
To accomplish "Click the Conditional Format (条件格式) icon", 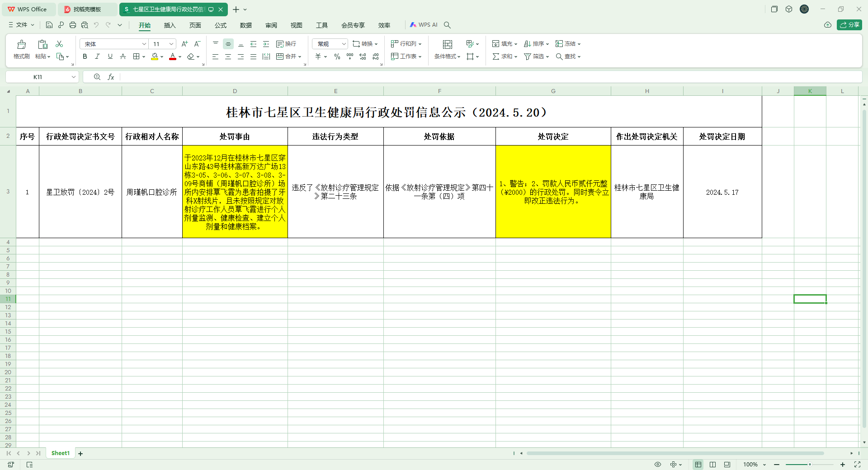I will (447, 44).
